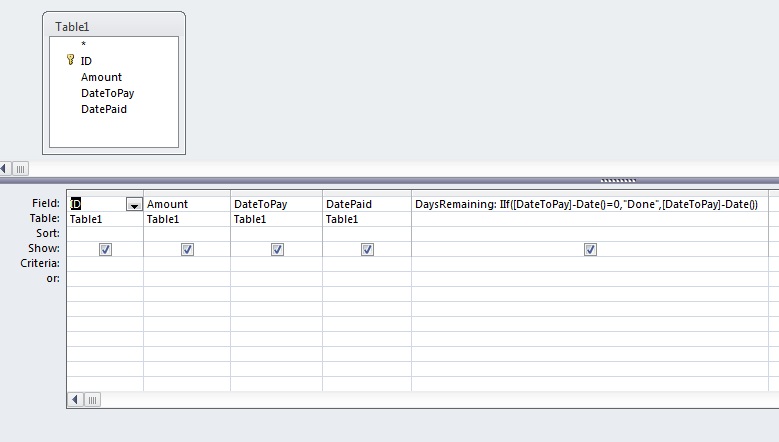Click the or cell for Amount column

click(x=187, y=279)
